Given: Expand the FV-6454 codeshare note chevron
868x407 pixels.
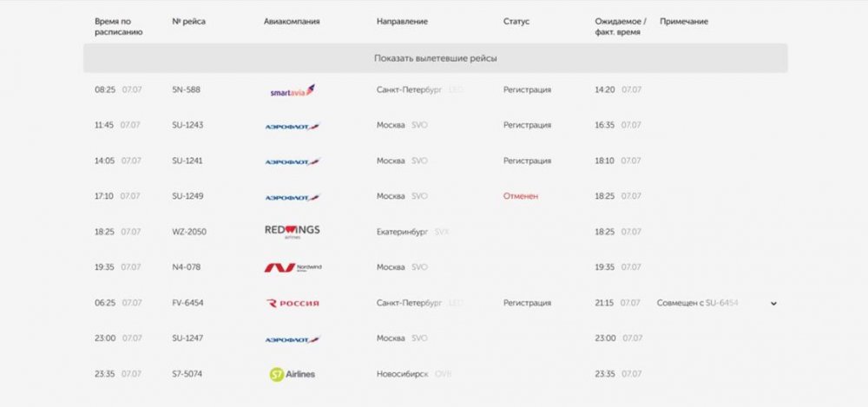Looking at the screenshot, I should [774, 304].
